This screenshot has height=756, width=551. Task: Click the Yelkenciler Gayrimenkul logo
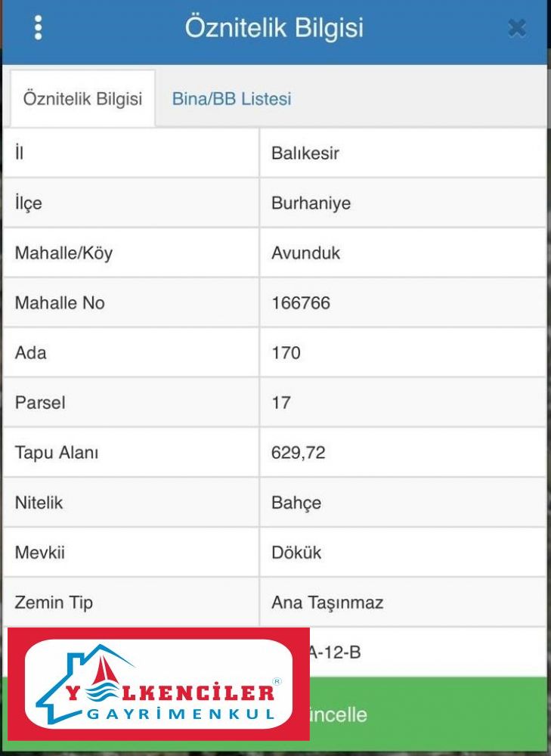(x=158, y=684)
